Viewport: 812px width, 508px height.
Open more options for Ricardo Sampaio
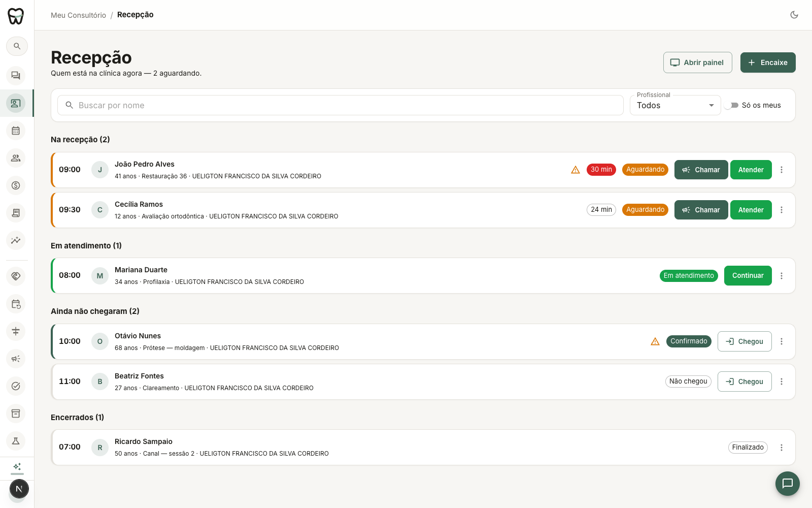click(782, 448)
